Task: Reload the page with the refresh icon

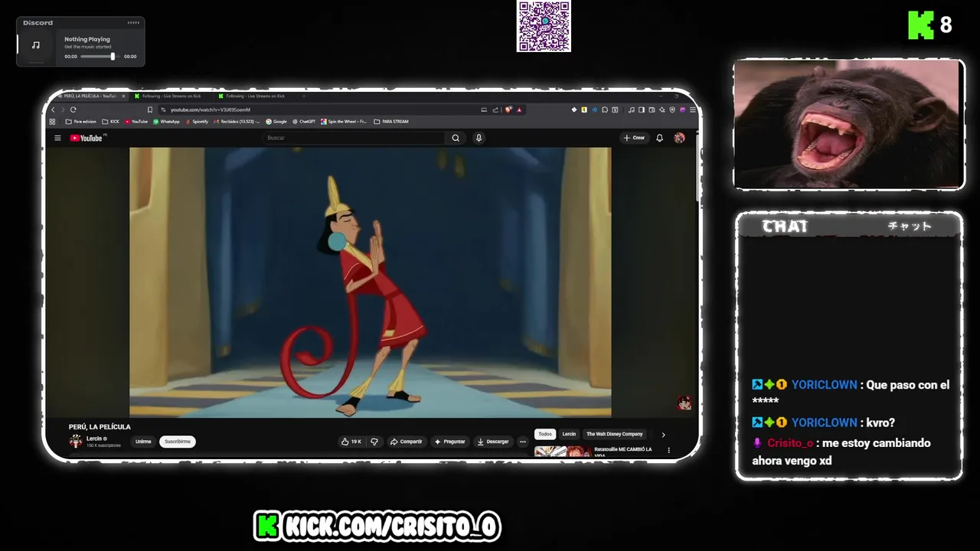Action: click(x=73, y=109)
